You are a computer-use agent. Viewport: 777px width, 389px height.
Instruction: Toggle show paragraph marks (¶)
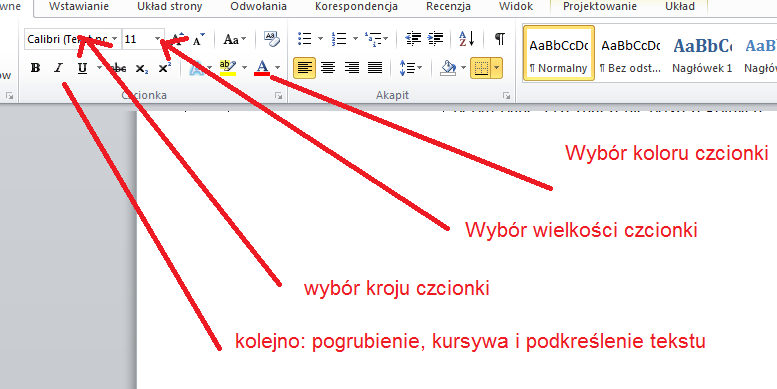[x=500, y=39]
